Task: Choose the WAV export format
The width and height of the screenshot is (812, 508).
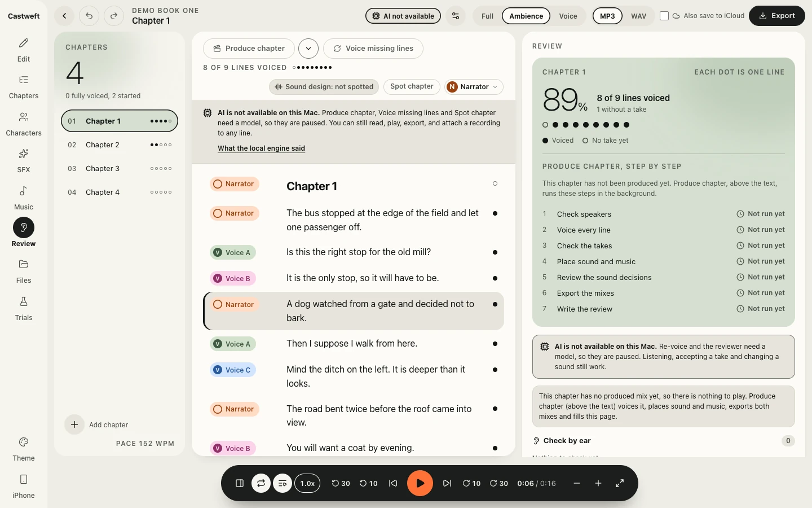Action: tap(639, 16)
